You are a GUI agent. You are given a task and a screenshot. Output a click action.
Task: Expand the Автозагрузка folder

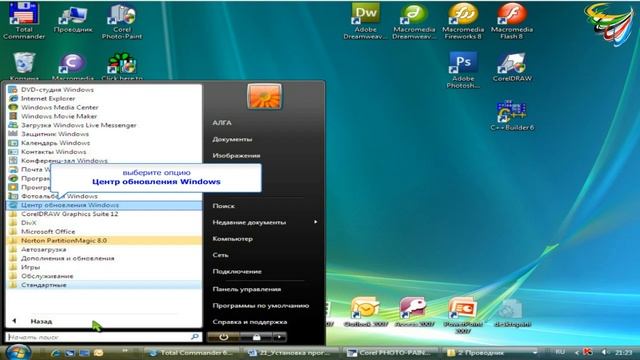pyautogui.click(x=104, y=249)
